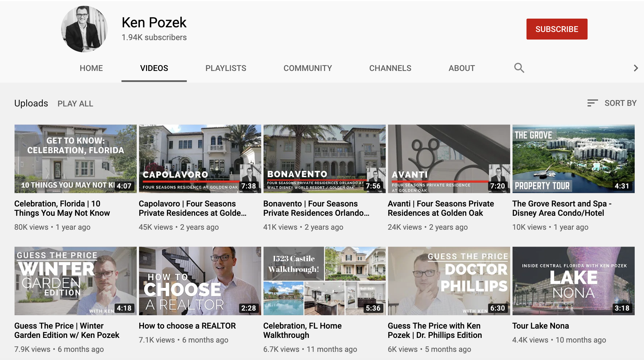Click the 4:07 duration badge

(x=124, y=186)
